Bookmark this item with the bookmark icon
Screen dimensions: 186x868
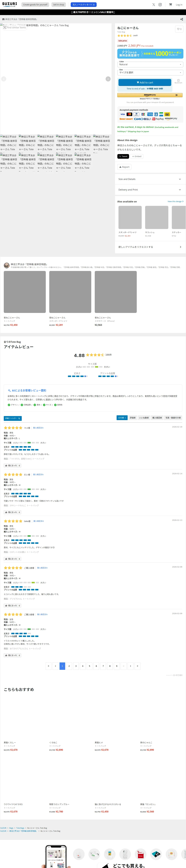178,81
